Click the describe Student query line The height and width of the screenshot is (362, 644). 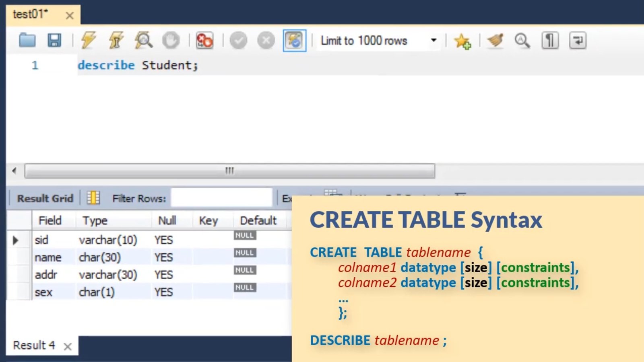pos(138,65)
